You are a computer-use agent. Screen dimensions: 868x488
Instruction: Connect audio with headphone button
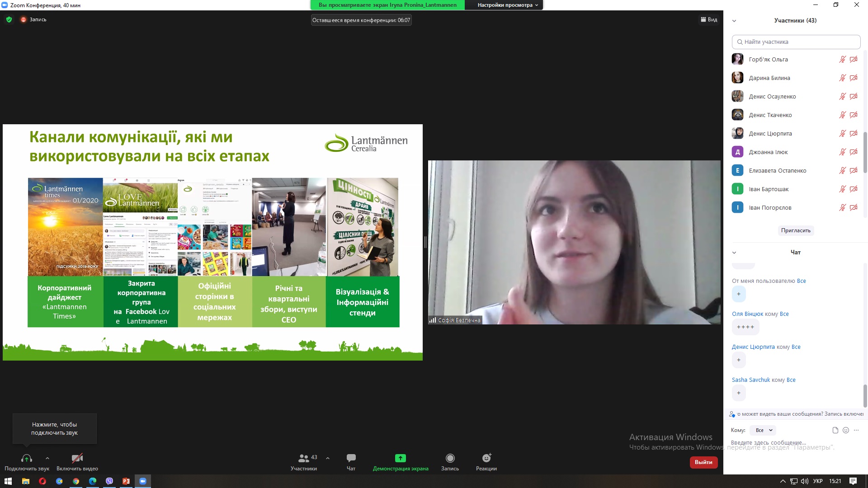tap(27, 458)
